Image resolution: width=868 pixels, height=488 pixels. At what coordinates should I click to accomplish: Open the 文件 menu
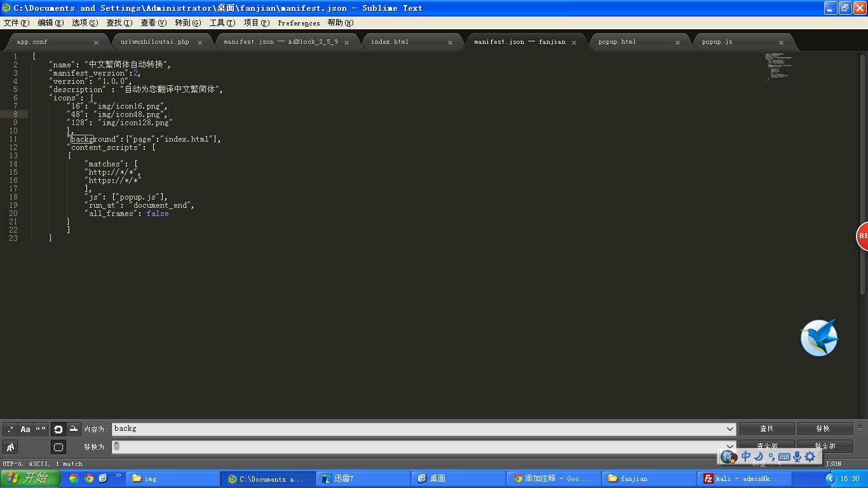click(16, 23)
